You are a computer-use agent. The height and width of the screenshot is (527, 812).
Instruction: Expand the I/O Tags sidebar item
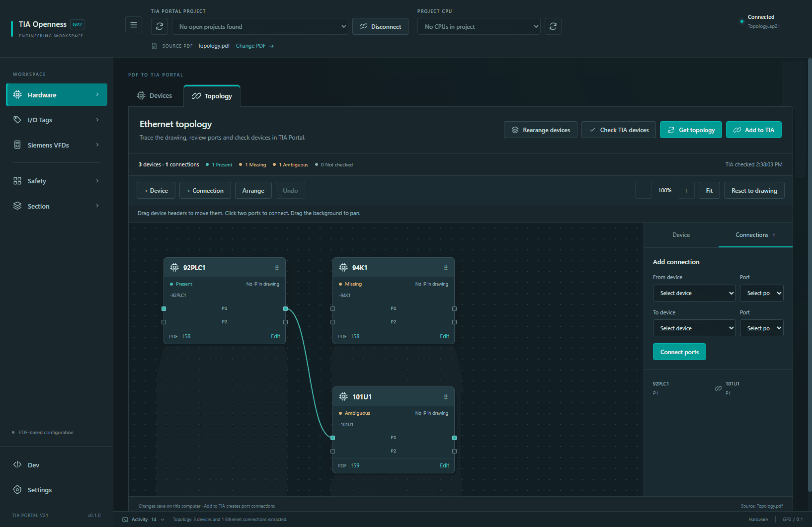(57, 120)
